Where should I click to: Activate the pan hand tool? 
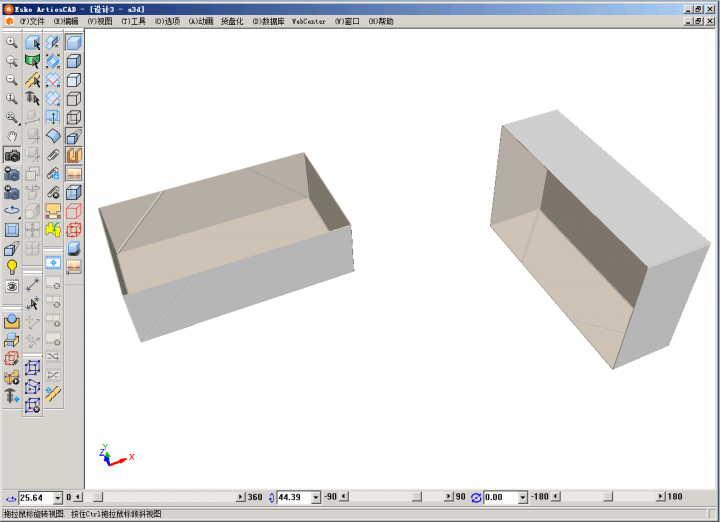[12, 136]
